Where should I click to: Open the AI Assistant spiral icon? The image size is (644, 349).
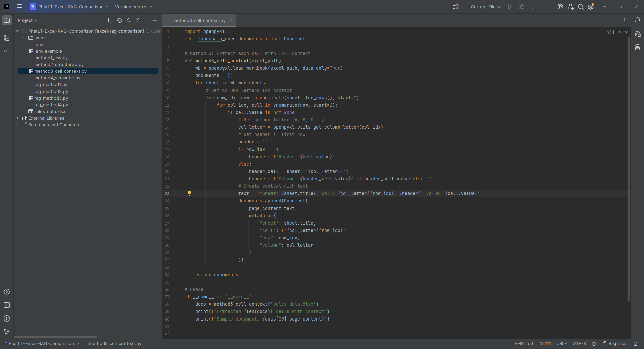[x=560, y=7]
